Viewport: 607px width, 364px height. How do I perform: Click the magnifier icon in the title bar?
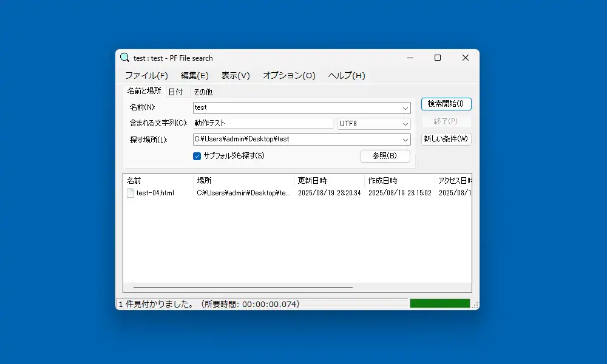124,57
